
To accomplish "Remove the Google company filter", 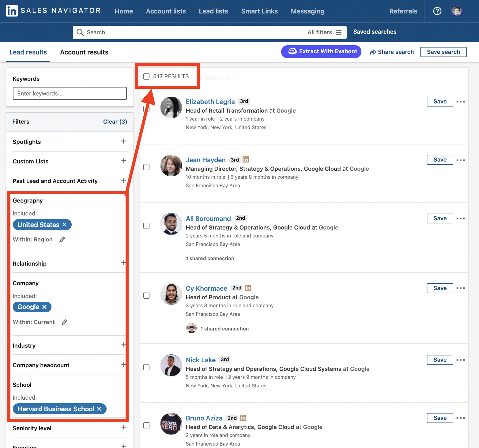I will tap(44, 307).
